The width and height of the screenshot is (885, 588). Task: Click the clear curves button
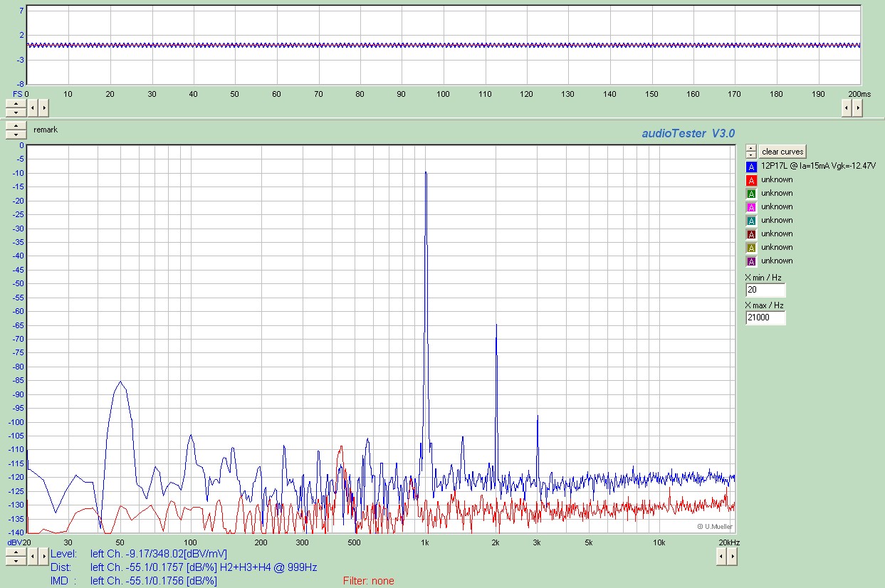pyautogui.click(x=782, y=152)
